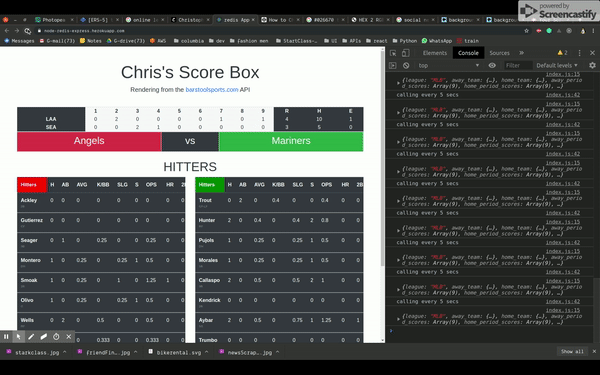This screenshot has height=375, width=600.
Task: Activate the DevTools inspect element picker
Action: point(393,53)
